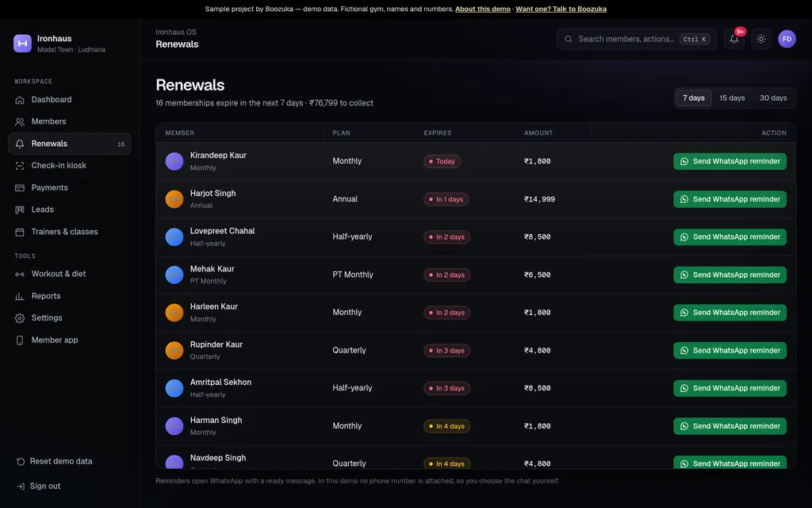Click the search magnifier icon
Image resolution: width=812 pixels, height=508 pixels.
[568, 39]
